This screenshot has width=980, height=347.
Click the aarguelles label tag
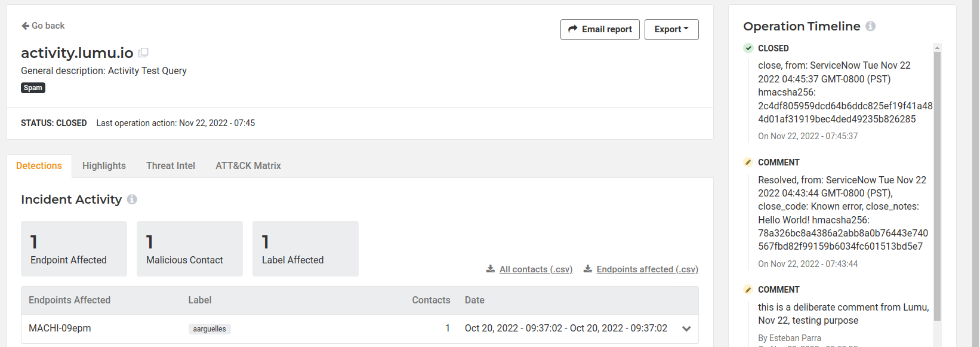click(x=209, y=329)
